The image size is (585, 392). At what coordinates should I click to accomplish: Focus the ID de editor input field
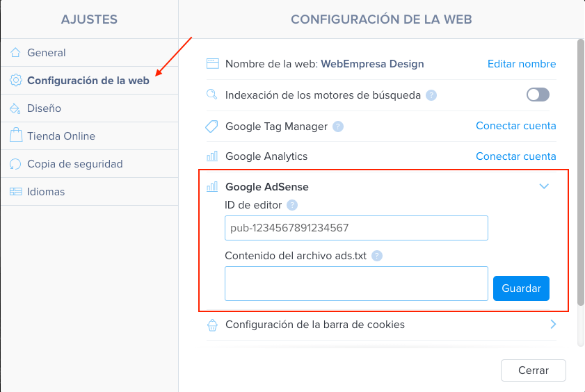pos(356,228)
